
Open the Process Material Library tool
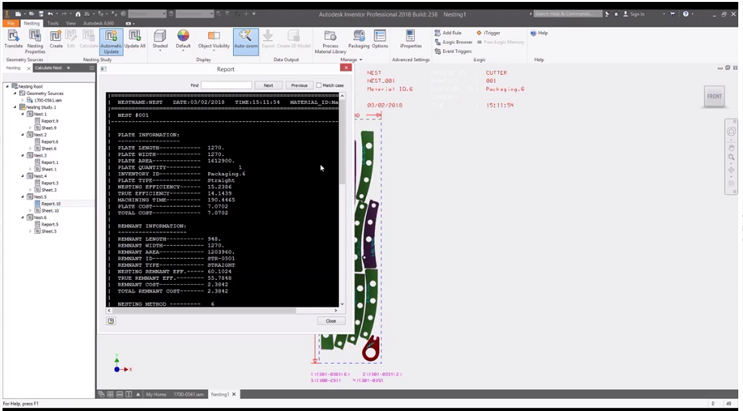(330, 38)
